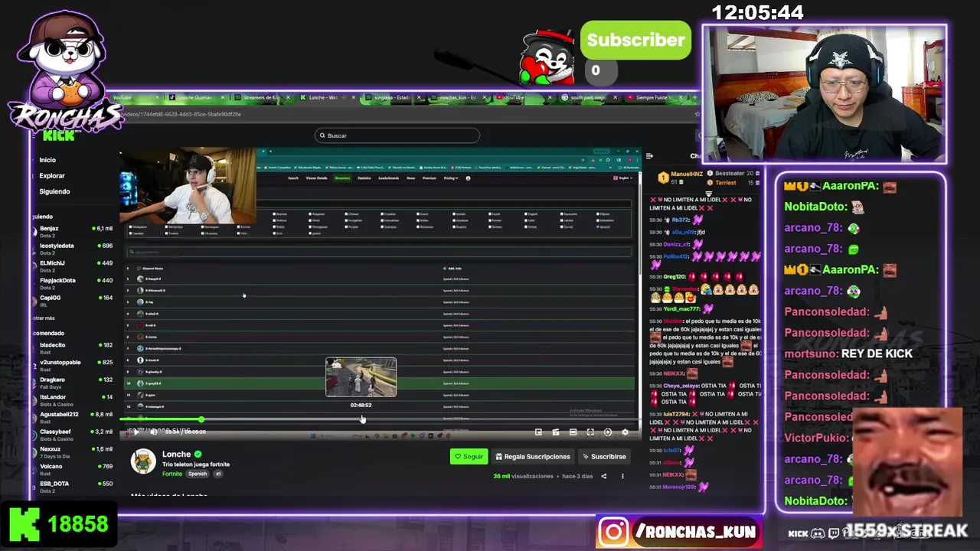Click the Subscriber overlay button
The image size is (980, 551).
point(635,41)
